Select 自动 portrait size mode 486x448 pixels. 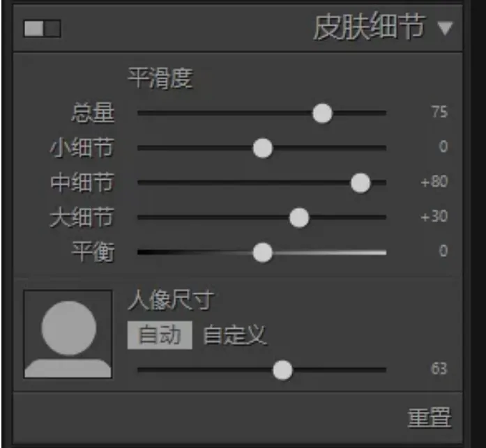click(160, 335)
